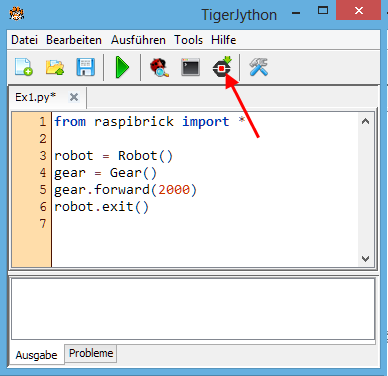Download program to robot brick icon
The height and width of the screenshot is (376, 388).
222,67
